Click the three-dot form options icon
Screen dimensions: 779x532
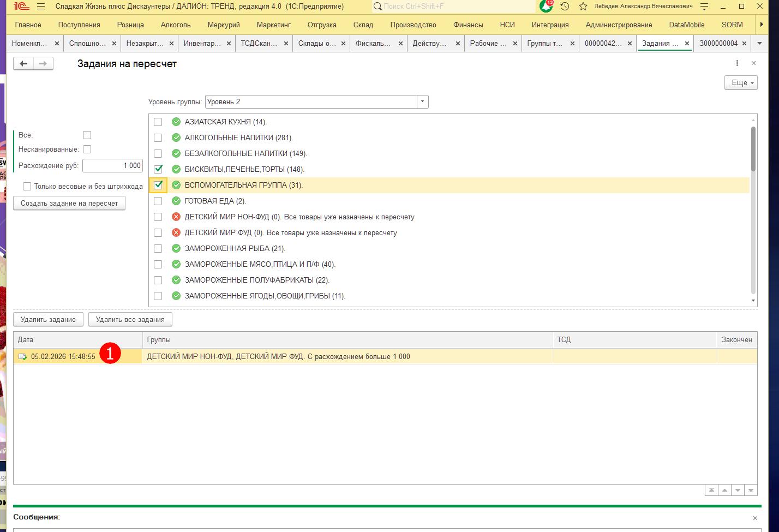point(737,63)
